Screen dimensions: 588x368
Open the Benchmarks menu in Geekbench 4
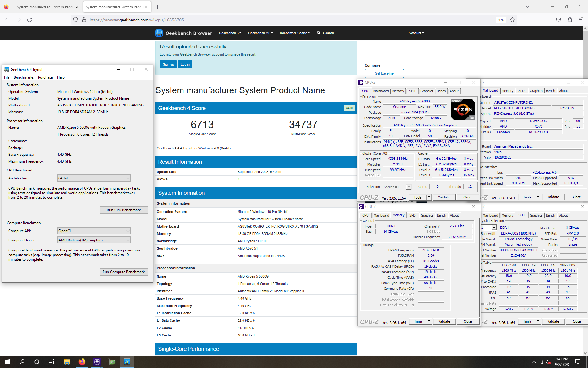pos(24,77)
